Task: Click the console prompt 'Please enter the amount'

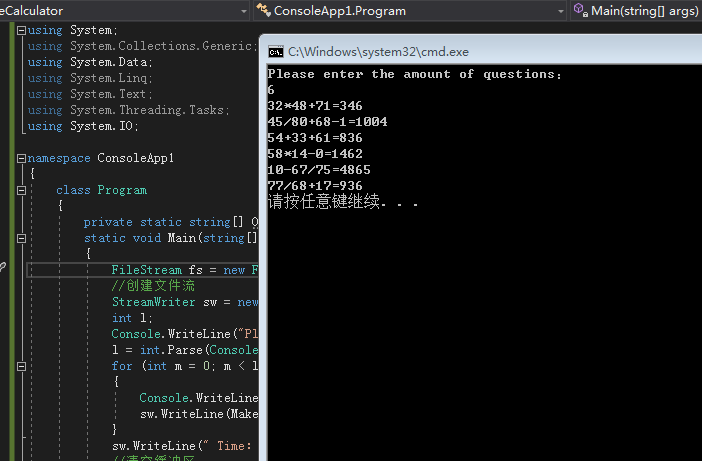Action: 414,74
